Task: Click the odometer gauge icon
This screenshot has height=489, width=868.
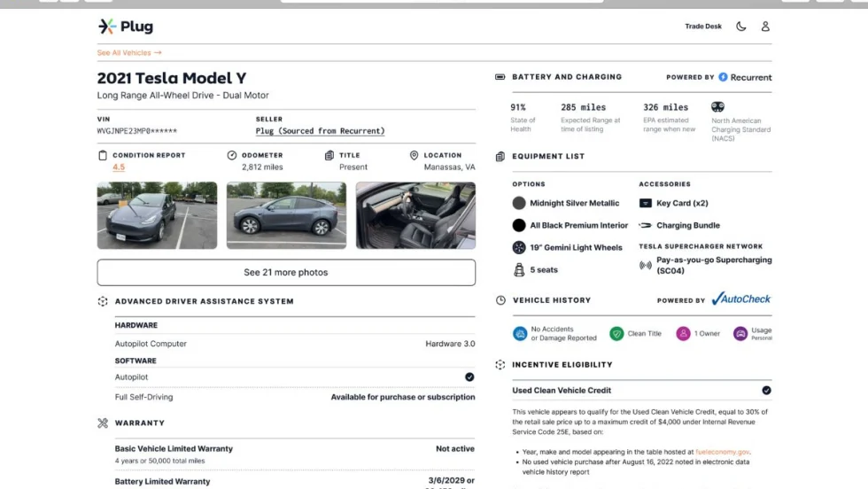Action: click(232, 155)
